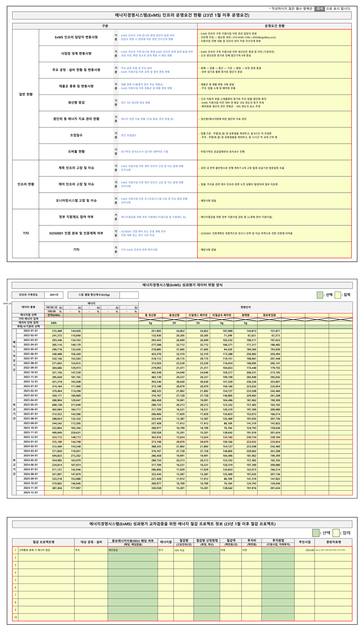Screen dimensions: 364x632
Task: Click the ISO50001 인증 완료 및 인증계획 여부 label
Action: coord(76,233)
